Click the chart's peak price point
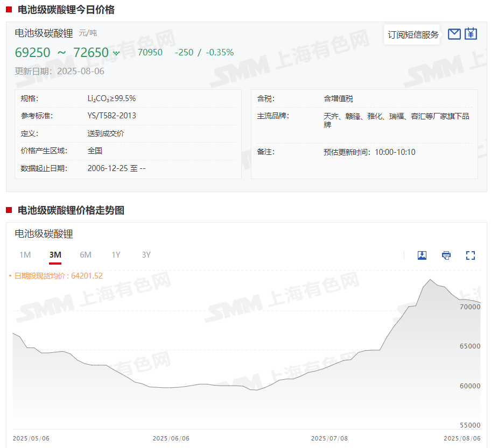This screenshot has width=491, height=448. tap(430, 280)
